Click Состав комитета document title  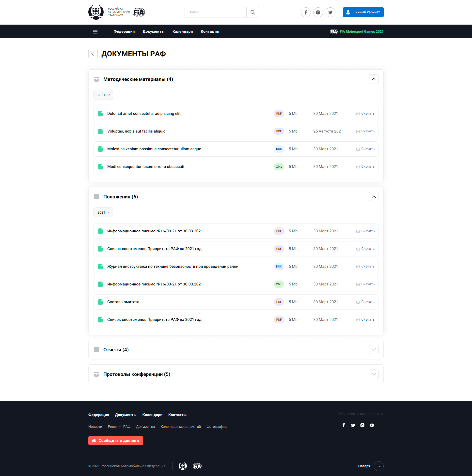123,302
